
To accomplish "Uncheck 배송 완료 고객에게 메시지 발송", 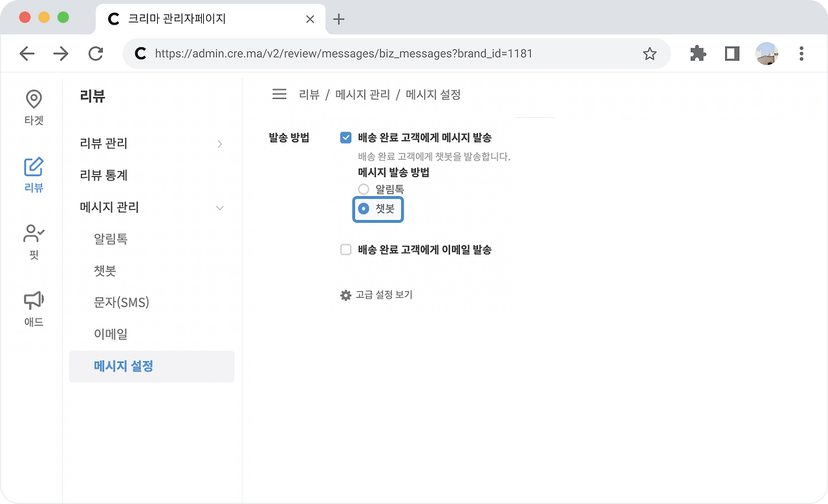I will click(345, 137).
